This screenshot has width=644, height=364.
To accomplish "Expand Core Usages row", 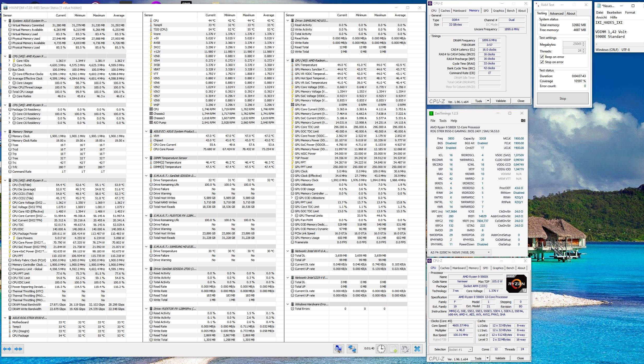I will click(9, 83).
